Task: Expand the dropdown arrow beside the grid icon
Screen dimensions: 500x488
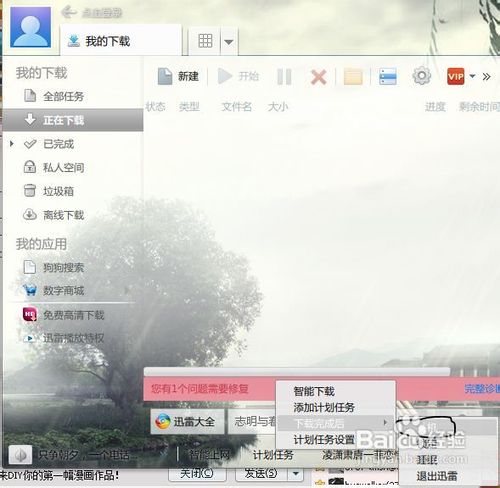Action: click(229, 42)
